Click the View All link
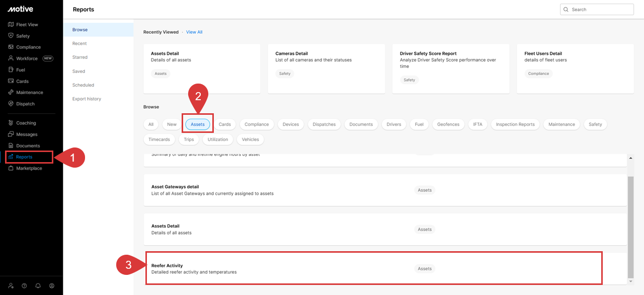 coord(194,32)
